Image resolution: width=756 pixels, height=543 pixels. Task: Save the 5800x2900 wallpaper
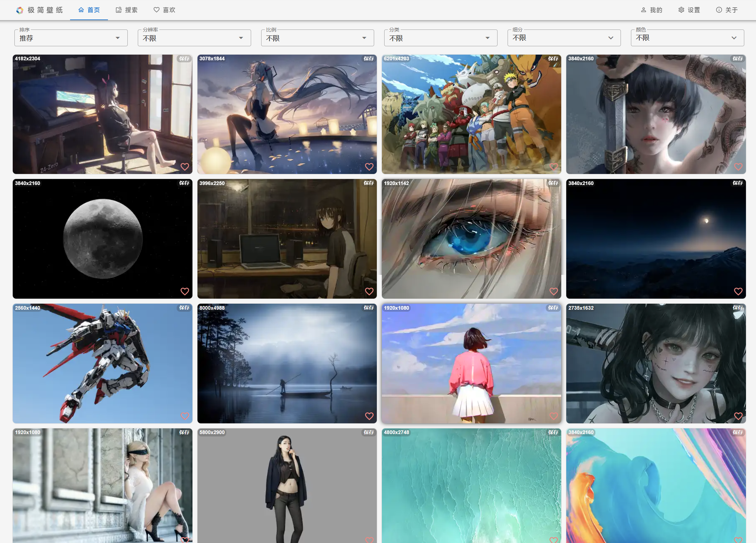368,432
